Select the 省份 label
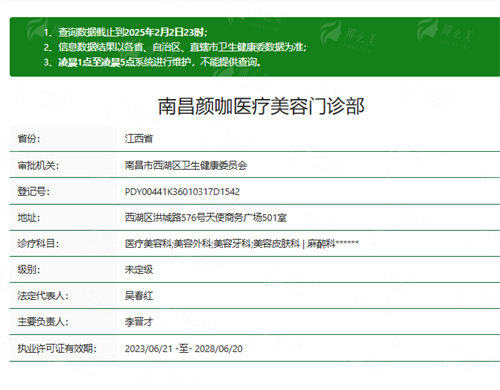The image size is (500, 390). pyautogui.click(x=29, y=138)
